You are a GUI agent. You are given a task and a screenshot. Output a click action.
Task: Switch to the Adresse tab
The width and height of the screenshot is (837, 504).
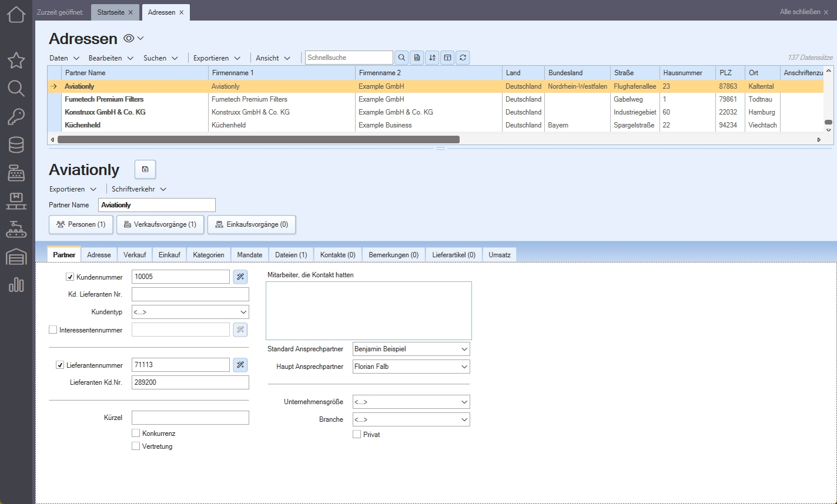pyautogui.click(x=99, y=255)
